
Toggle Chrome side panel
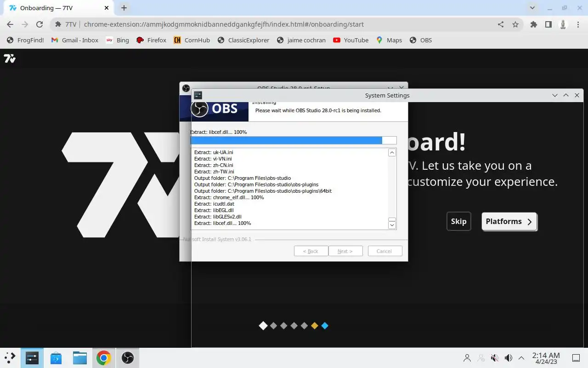point(548,24)
